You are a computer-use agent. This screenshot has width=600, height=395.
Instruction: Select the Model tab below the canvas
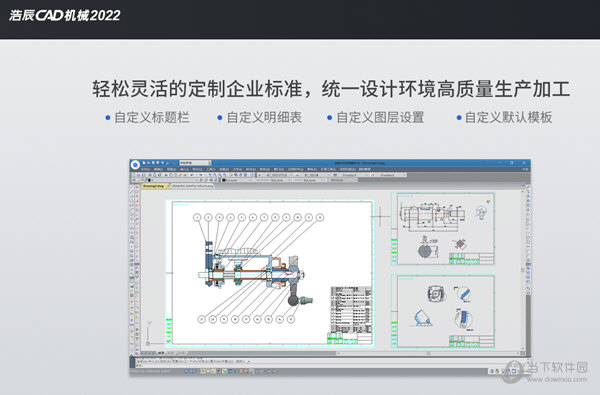coord(161,353)
